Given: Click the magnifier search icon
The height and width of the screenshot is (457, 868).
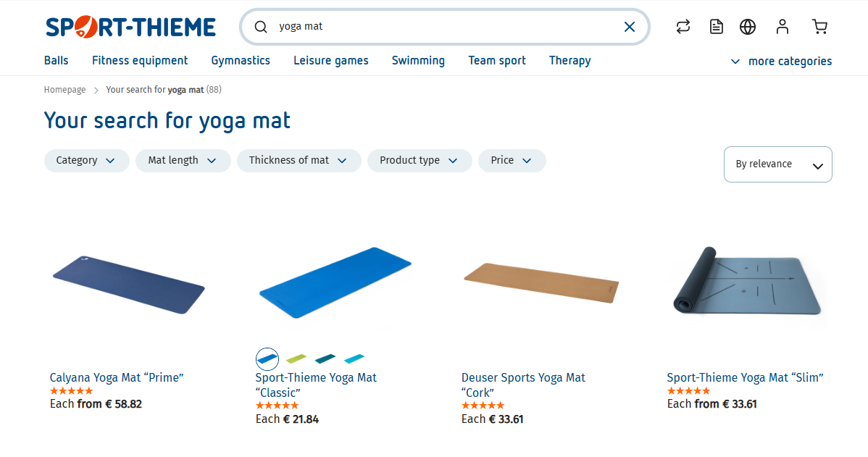Looking at the screenshot, I should (261, 27).
